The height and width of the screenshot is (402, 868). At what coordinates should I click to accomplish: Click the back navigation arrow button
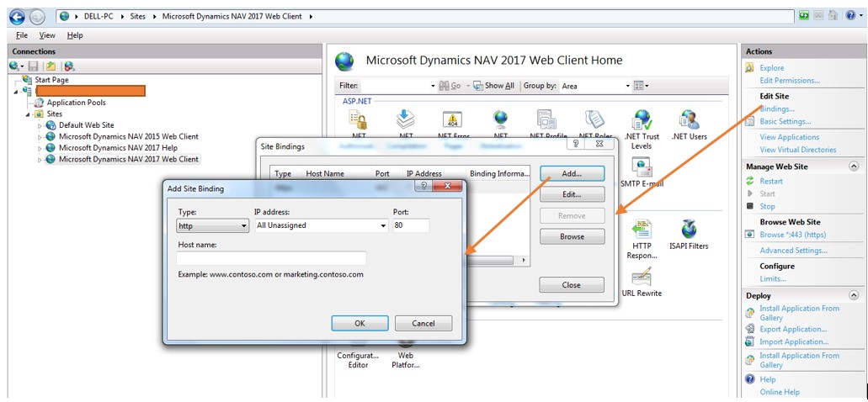[17, 17]
